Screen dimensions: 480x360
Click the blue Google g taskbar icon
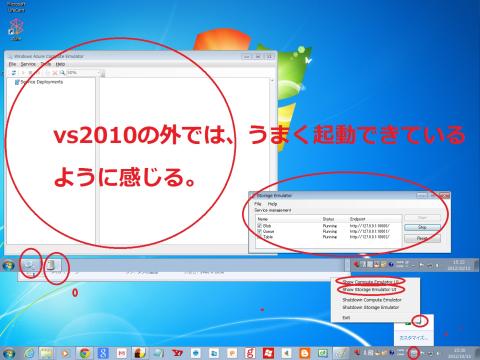point(103,353)
